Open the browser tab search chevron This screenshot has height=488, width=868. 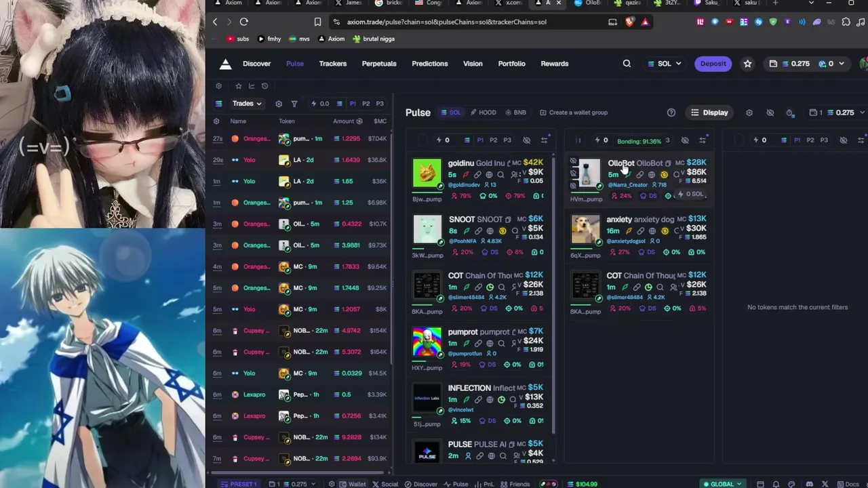pyautogui.click(x=811, y=3)
